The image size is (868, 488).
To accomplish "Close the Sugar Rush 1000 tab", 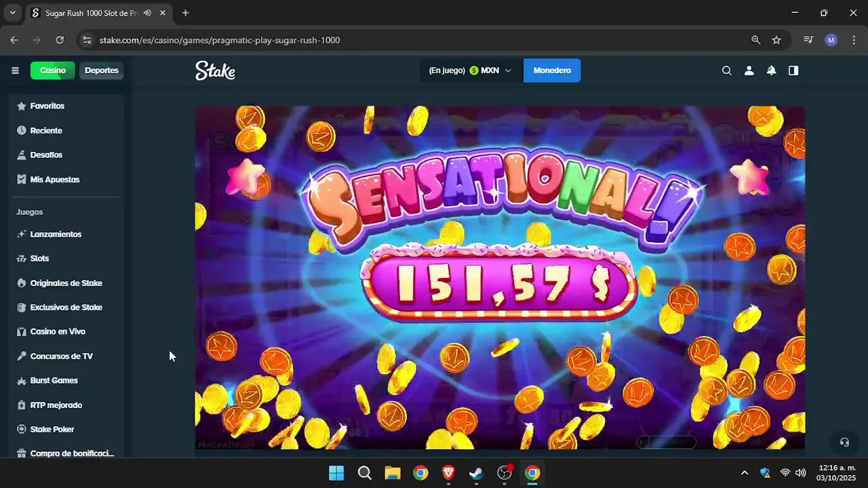I will (163, 13).
